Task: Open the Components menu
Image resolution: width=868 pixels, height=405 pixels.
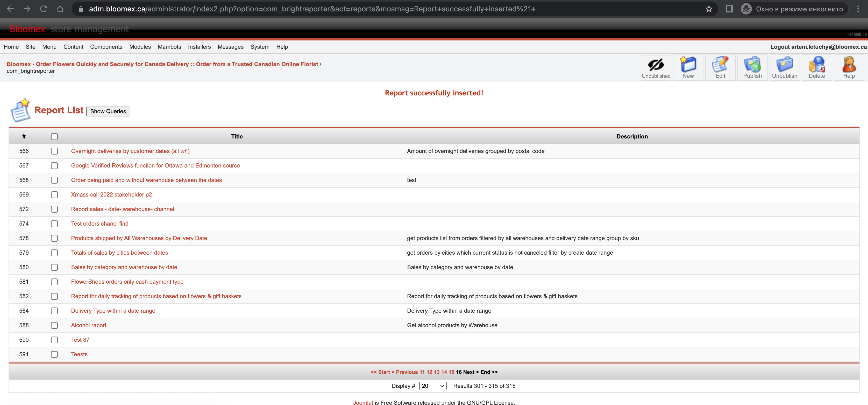Action: pyautogui.click(x=106, y=47)
